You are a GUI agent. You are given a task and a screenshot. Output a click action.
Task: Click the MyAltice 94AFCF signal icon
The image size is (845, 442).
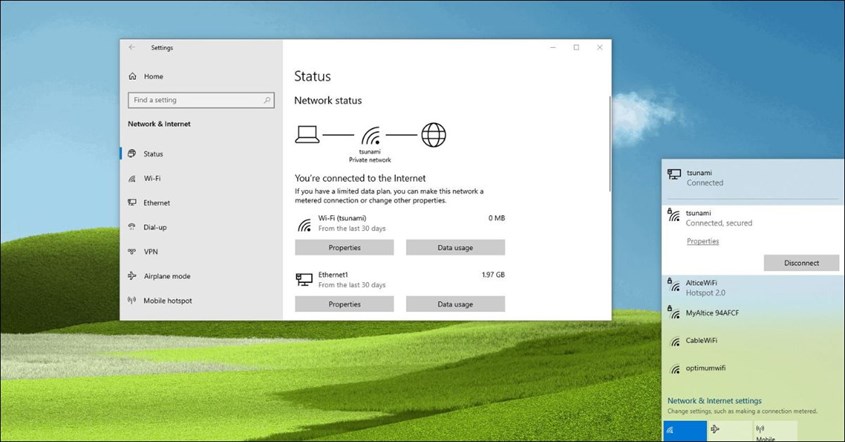674,312
